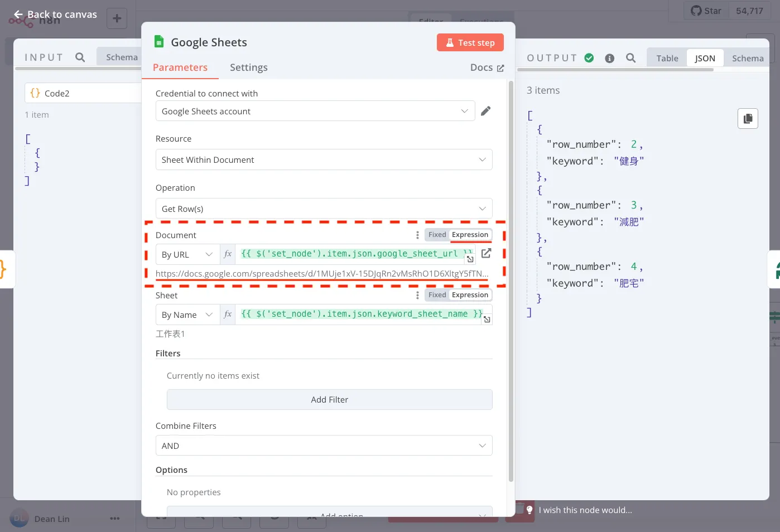780x532 pixels.
Task: Select the Schema tab in the Input panel
Action: [x=122, y=57]
